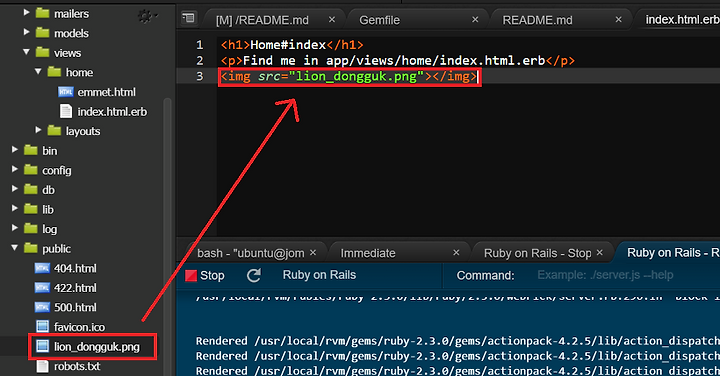Screen dimensions: 720x376
Task: Select lion_dongguk.png name in file tree
Action: pyautogui.click(x=97, y=347)
